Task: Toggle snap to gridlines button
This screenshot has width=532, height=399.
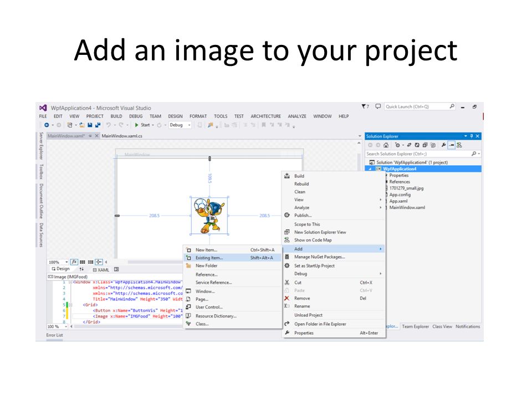Action: point(90,262)
